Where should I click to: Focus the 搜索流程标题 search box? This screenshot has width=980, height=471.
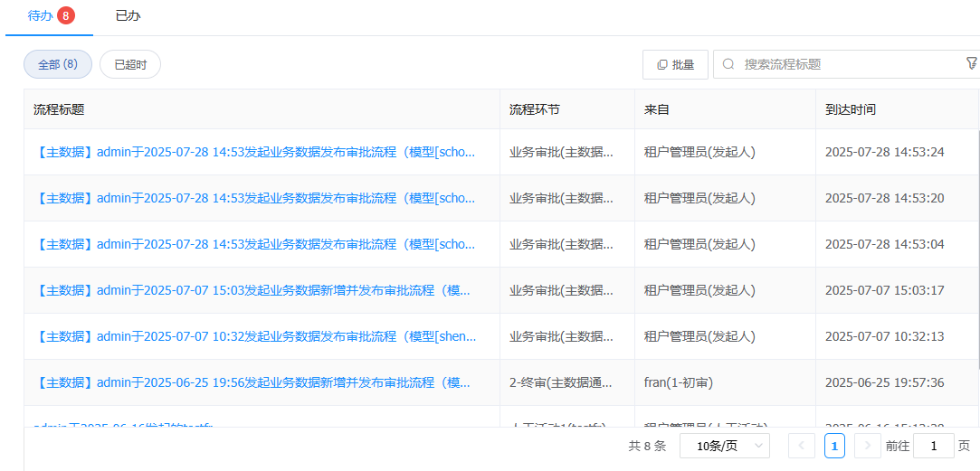(846, 64)
